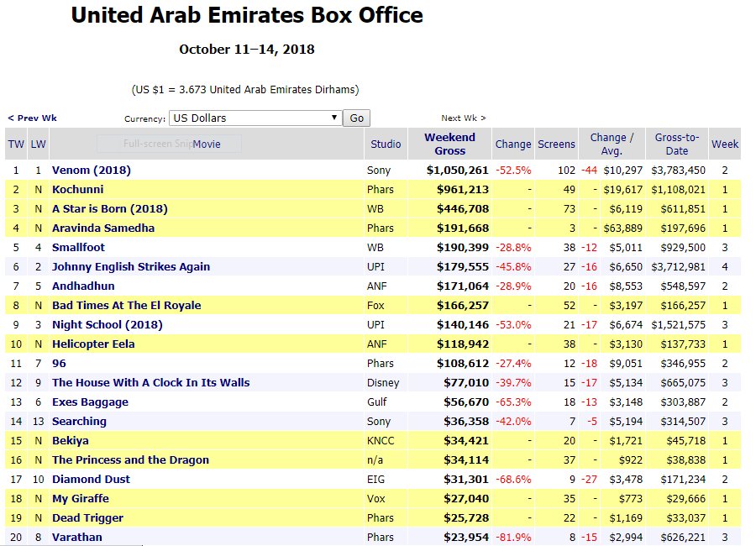Screen dimensions: 756x546
Task: Select Vox studio in the My Giraffe row
Action: [376, 498]
